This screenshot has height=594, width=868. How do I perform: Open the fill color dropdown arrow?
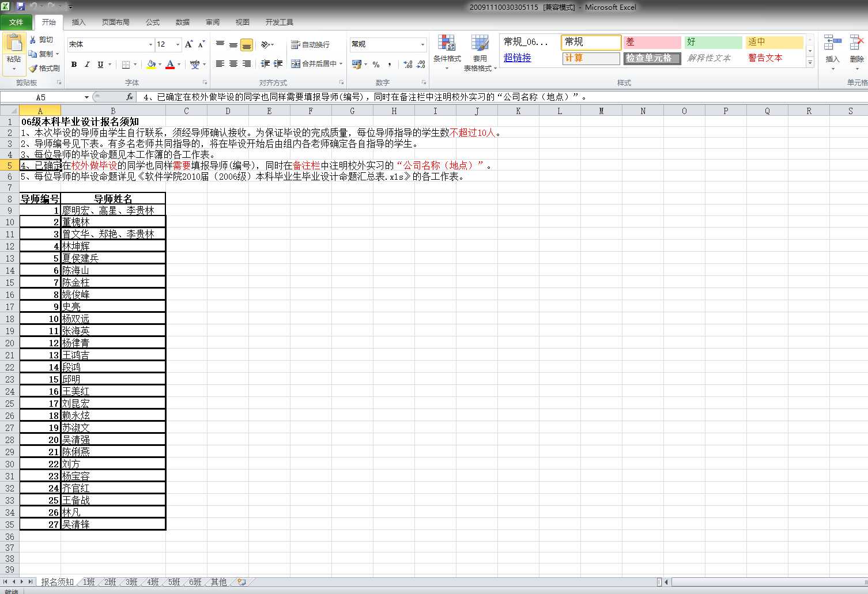tap(160, 65)
